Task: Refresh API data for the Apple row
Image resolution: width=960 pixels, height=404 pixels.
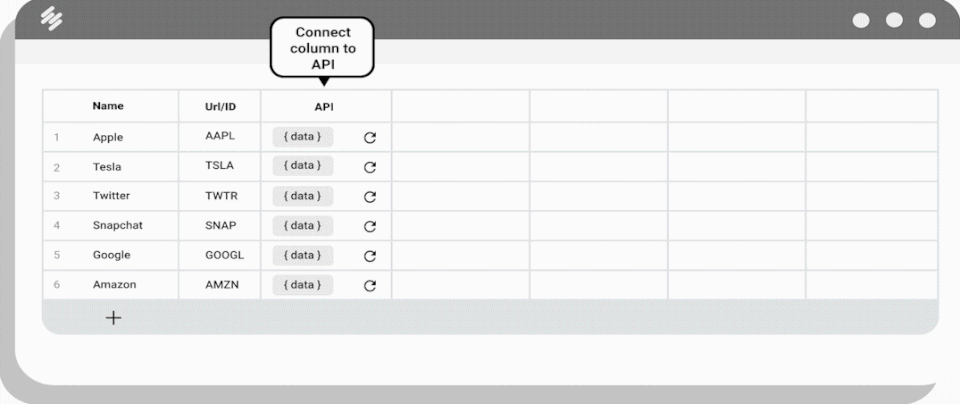Action: click(x=370, y=138)
